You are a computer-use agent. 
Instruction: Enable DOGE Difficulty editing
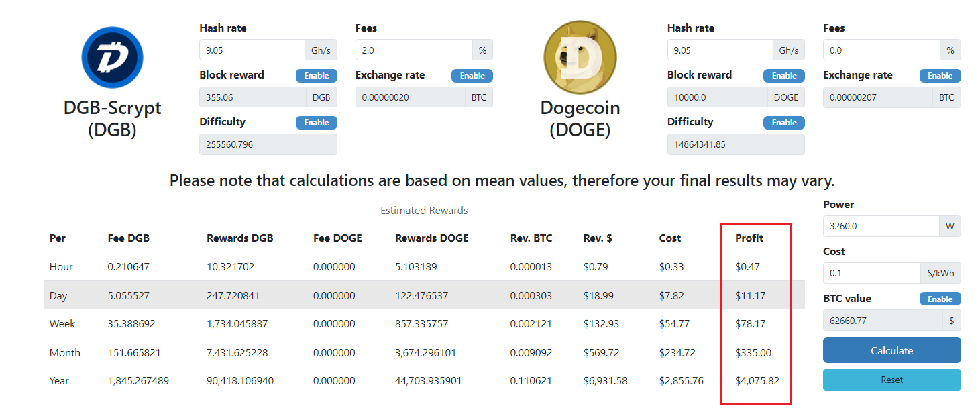(x=784, y=123)
